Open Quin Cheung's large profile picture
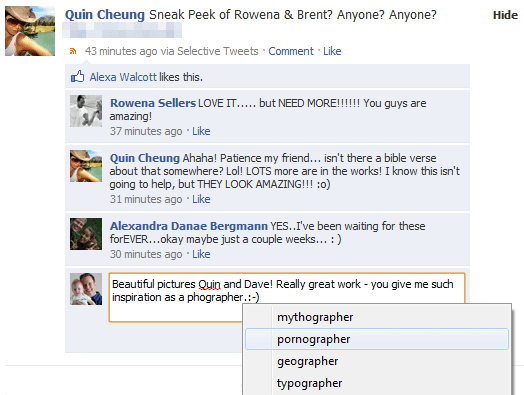 [30, 31]
